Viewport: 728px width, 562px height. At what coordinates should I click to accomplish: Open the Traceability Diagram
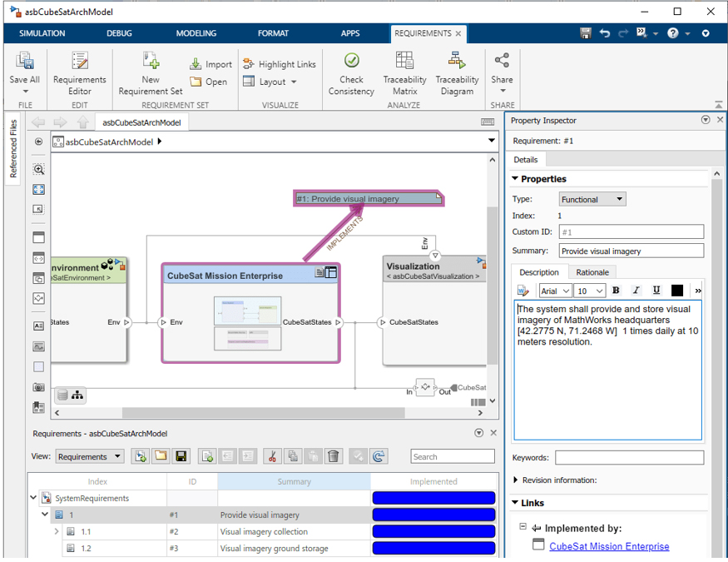click(x=457, y=72)
